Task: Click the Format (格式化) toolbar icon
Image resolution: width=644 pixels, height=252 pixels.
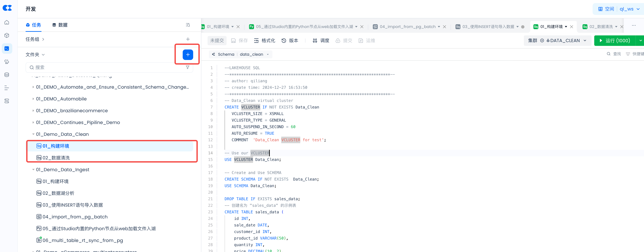Action: pos(265,40)
